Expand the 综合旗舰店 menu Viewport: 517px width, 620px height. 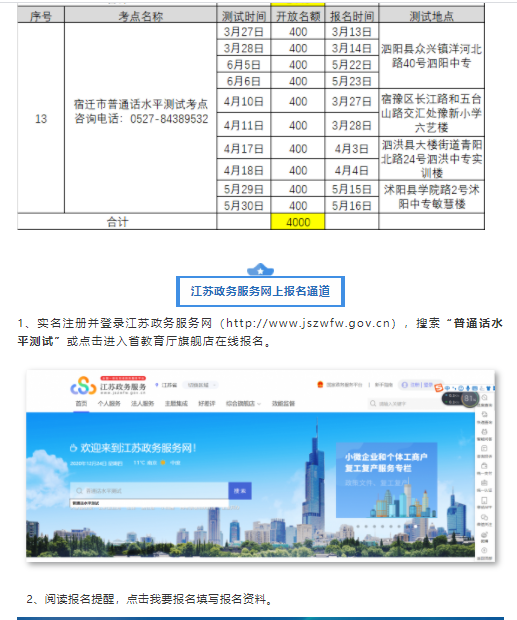click(x=243, y=403)
